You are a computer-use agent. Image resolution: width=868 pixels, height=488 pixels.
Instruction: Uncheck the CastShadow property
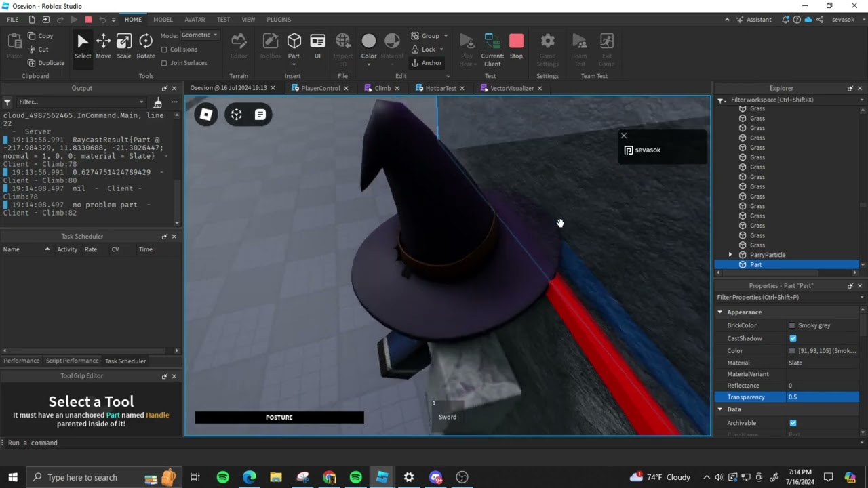793,338
